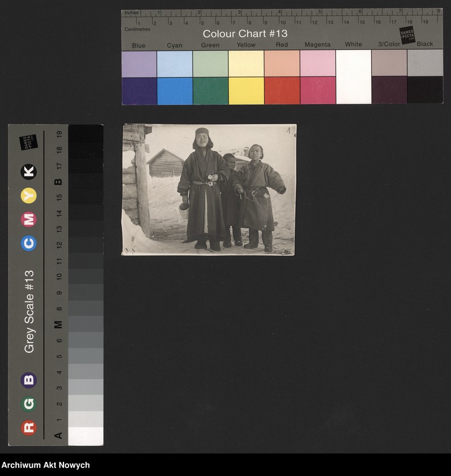The image size is (451, 476).
Task: Select the pale sky-blue swatch under Cyan
Action: click(x=175, y=63)
